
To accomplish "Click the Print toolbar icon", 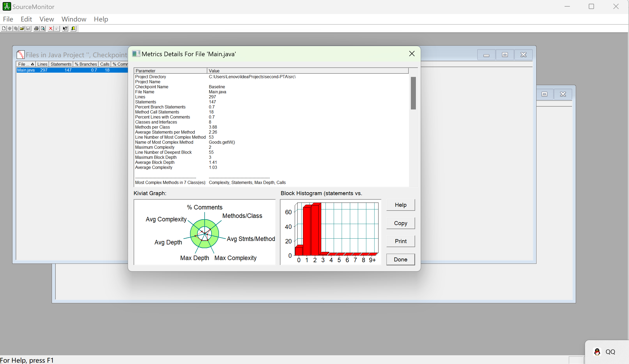I will [x=36, y=28].
